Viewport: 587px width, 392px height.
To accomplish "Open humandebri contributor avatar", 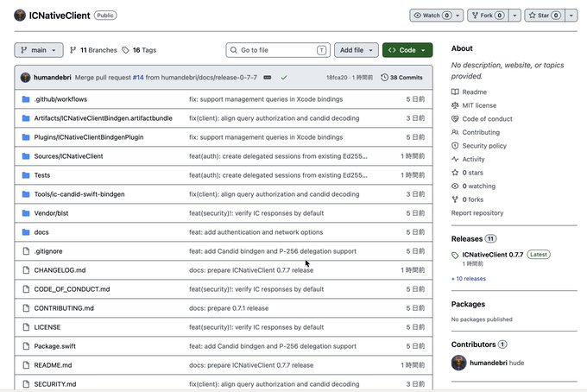I will (458, 363).
